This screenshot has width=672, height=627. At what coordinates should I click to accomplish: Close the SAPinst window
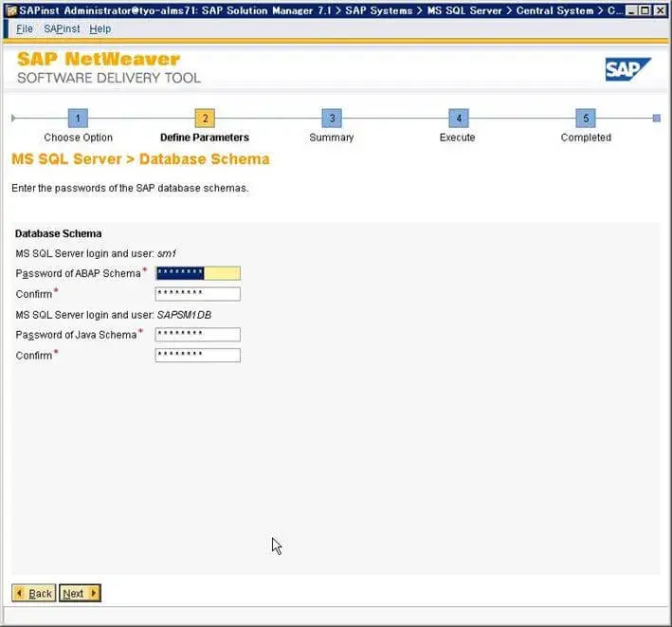point(661,10)
